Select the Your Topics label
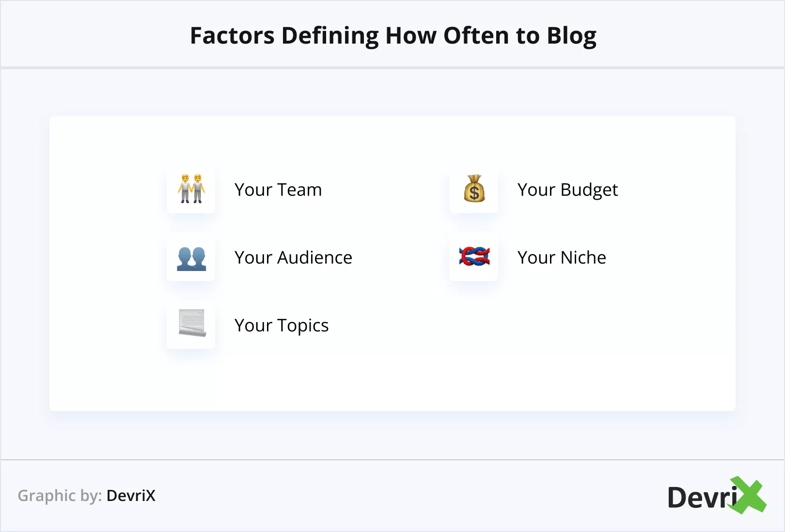This screenshot has height=532, width=785. point(282,326)
